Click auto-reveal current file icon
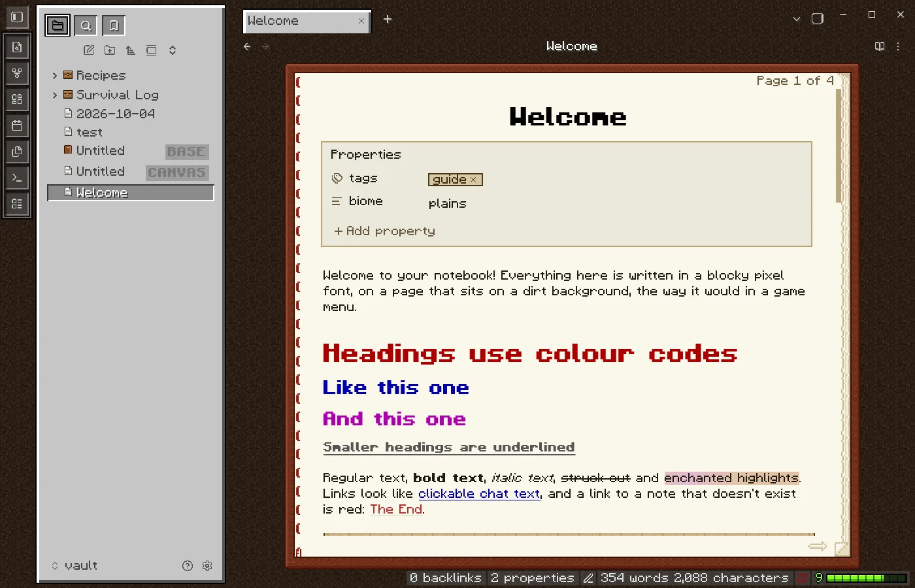915x588 pixels. coord(152,50)
